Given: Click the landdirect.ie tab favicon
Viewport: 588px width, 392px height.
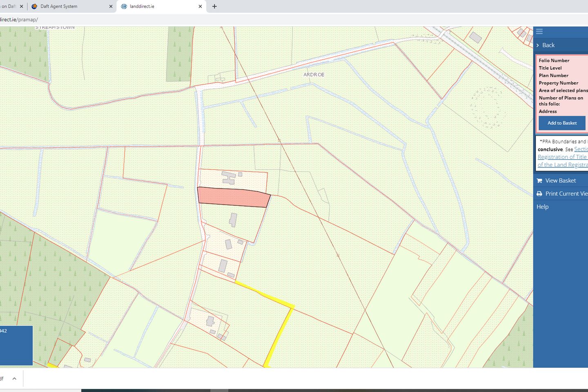Looking at the screenshot, I should (x=124, y=6).
